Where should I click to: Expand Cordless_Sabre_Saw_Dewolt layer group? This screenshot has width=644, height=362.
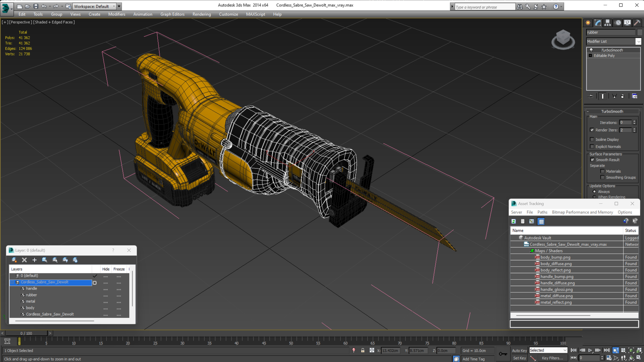[x=12, y=282]
